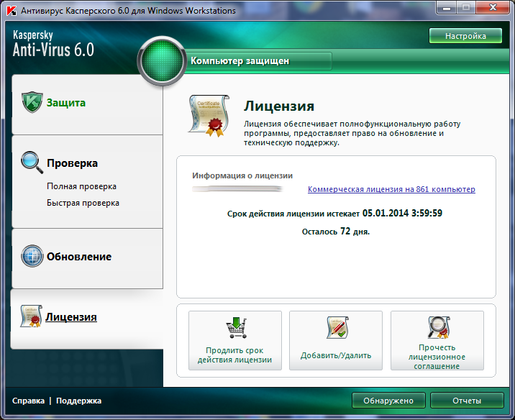Click the license expiry date 05.01.2014 3:59:59

coord(402,213)
